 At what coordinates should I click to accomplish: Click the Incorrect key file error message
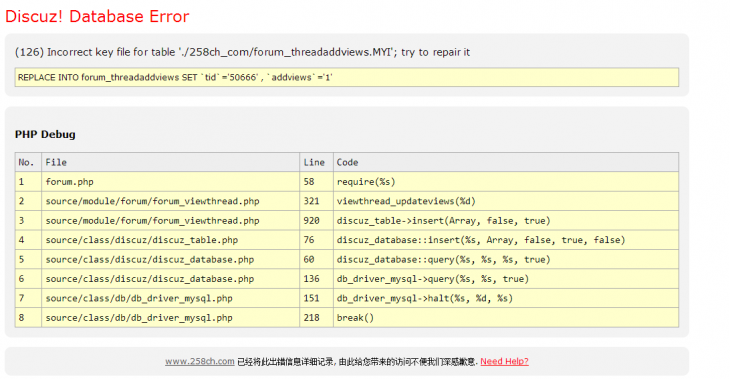click(x=242, y=52)
